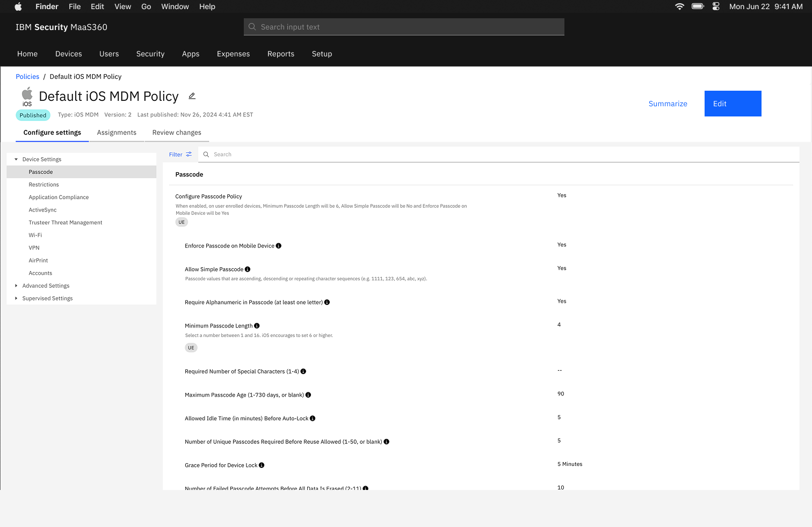Show info for Grace Period for Device Lock

(262, 465)
